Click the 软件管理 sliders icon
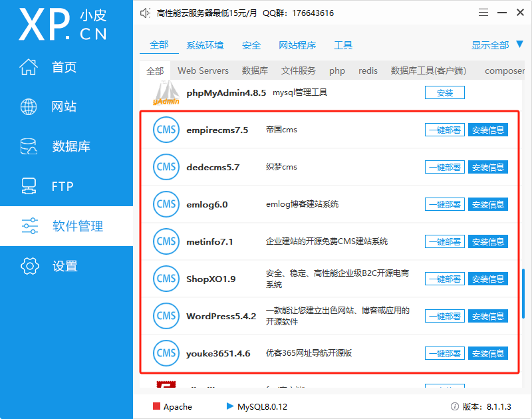 click(30, 226)
